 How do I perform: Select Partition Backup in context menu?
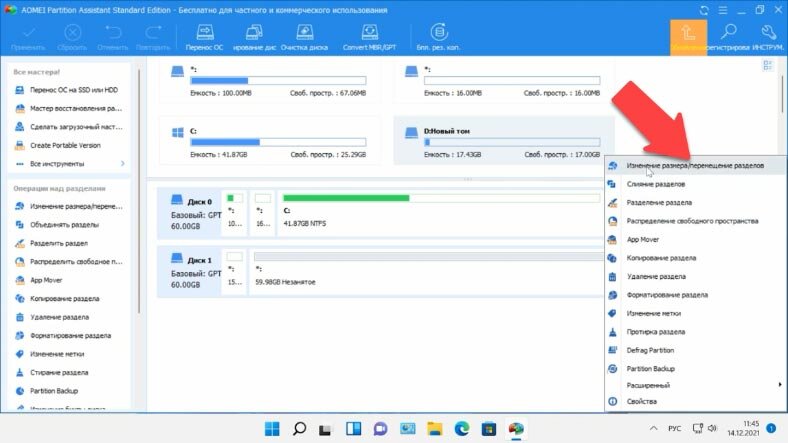pyautogui.click(x=696, y=369)
